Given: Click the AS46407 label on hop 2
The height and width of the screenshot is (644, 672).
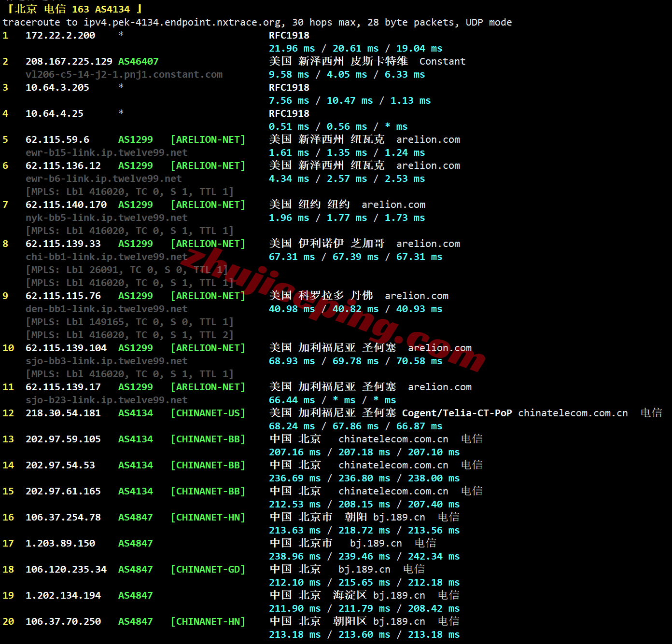Looking at the screenshot, I should coord(138,61).
